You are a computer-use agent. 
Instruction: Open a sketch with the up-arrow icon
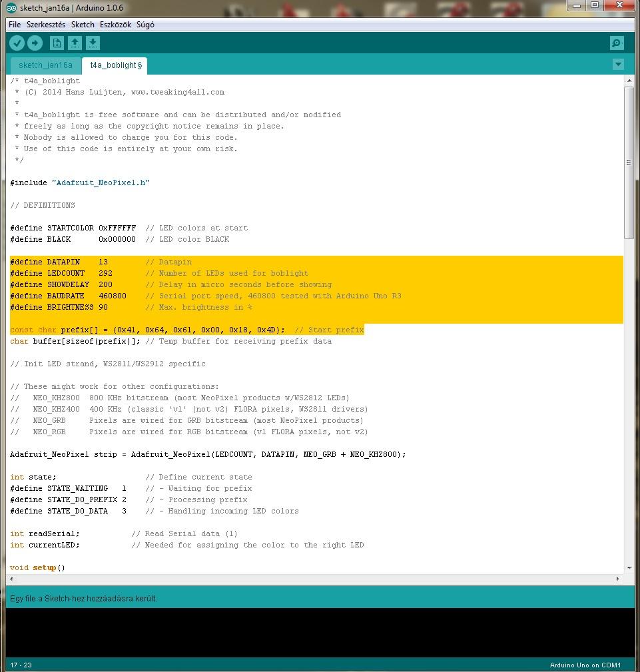point(75,43)
